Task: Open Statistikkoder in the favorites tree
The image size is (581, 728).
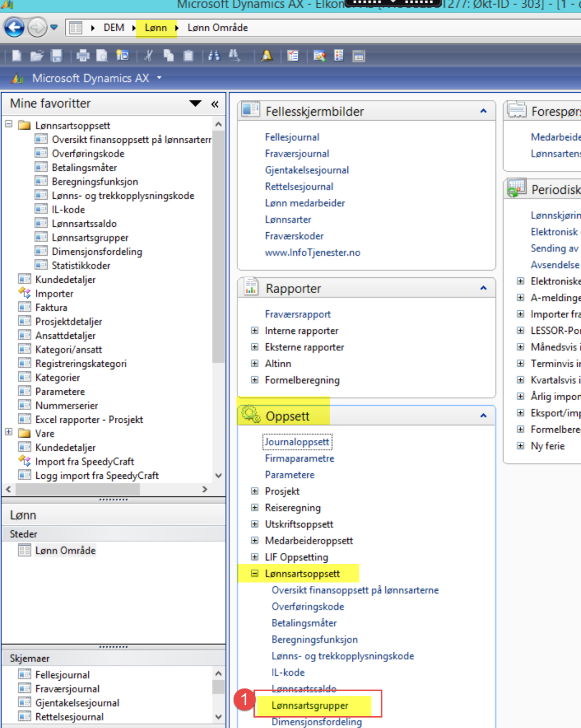Action: [x=81, y=266]
